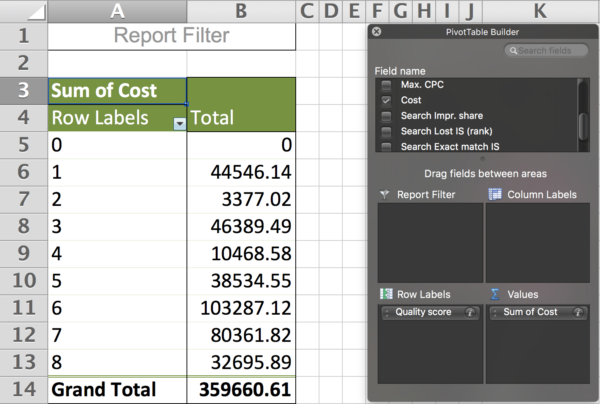Click the Report Filter funnel icon
The width and height of the screenshot is (600, 404).
coord(385,195)
